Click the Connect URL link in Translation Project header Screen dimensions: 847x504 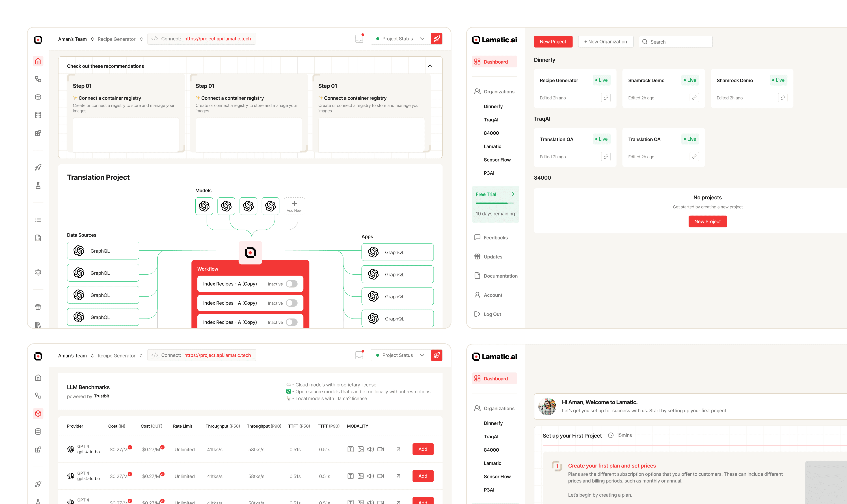(217, 39)
